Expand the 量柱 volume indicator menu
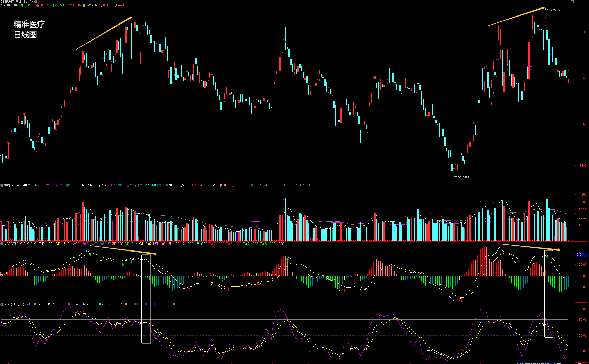The image size is (589, 364). (2, 185)
